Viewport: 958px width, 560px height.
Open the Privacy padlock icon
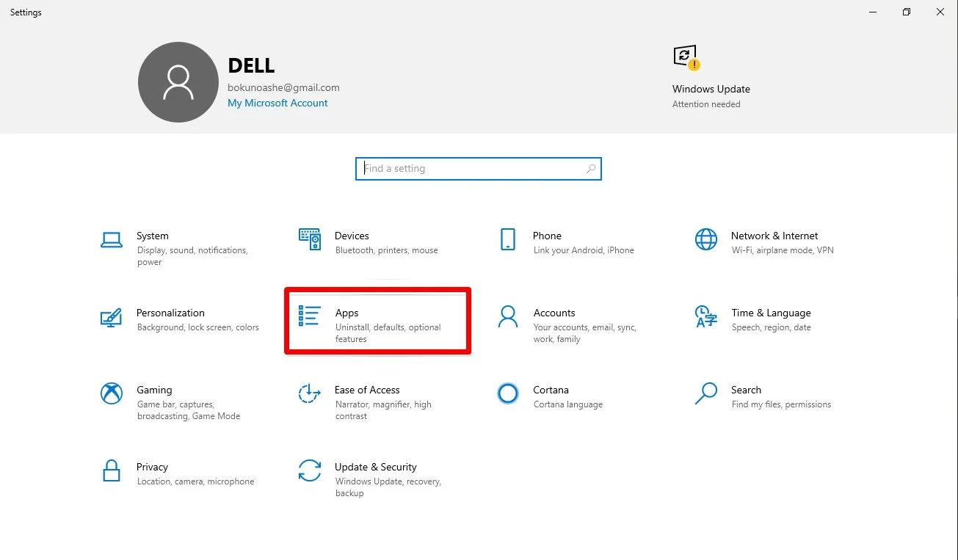coord(112,470)
